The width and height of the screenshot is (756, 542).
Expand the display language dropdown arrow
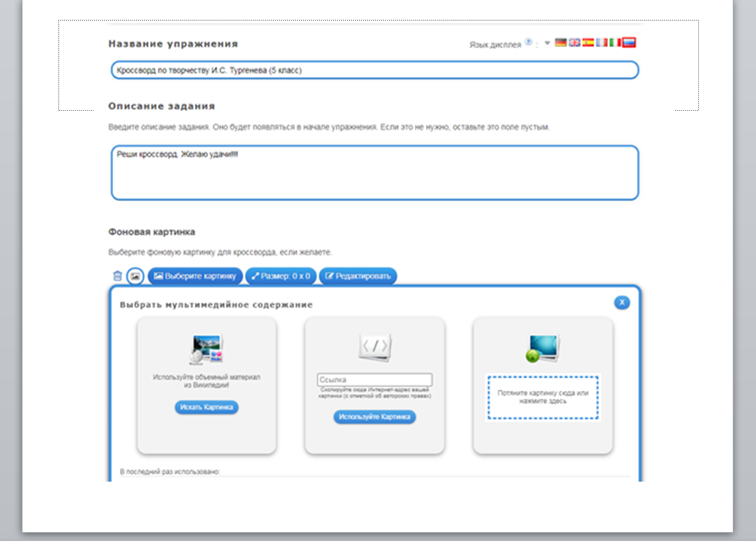(x=548, y=43)
